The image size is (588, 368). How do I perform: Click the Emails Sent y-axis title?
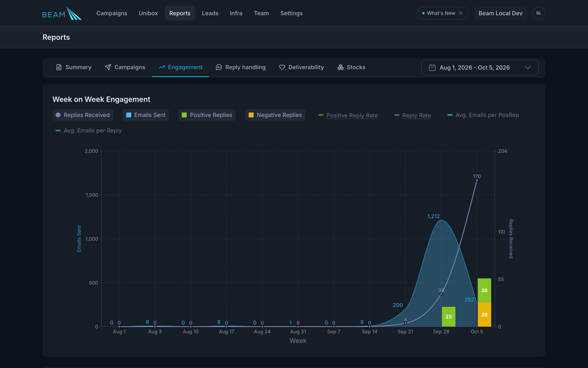click(x=79, y=239)
